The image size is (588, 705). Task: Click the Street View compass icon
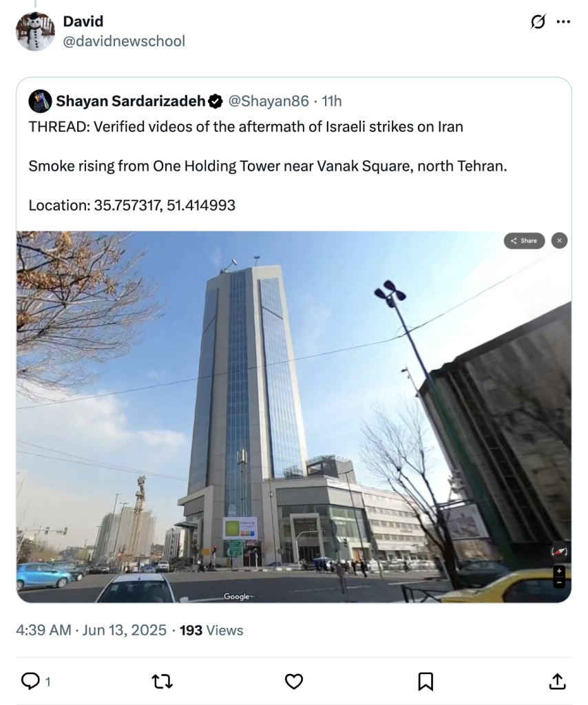coord(559,551)
